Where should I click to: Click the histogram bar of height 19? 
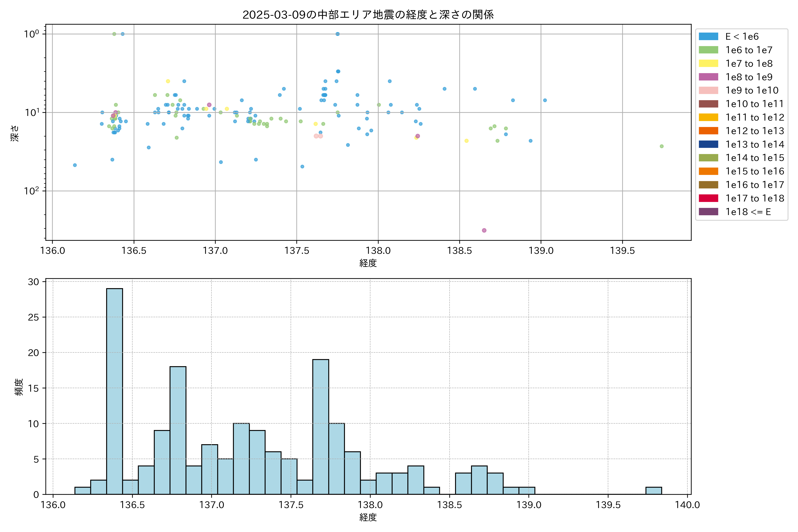(321, 426)
